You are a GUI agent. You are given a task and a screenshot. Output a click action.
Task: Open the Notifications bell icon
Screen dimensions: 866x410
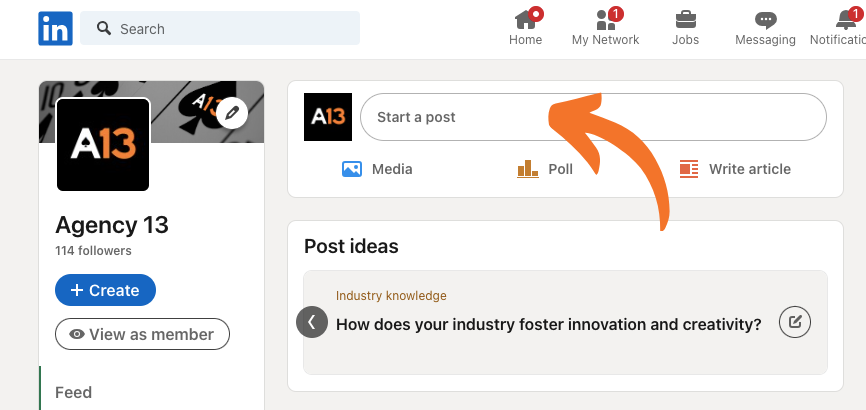click(x=846, y=20)
